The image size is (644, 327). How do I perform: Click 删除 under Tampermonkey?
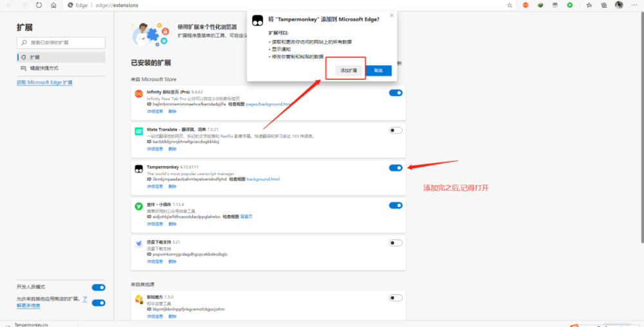172,186
